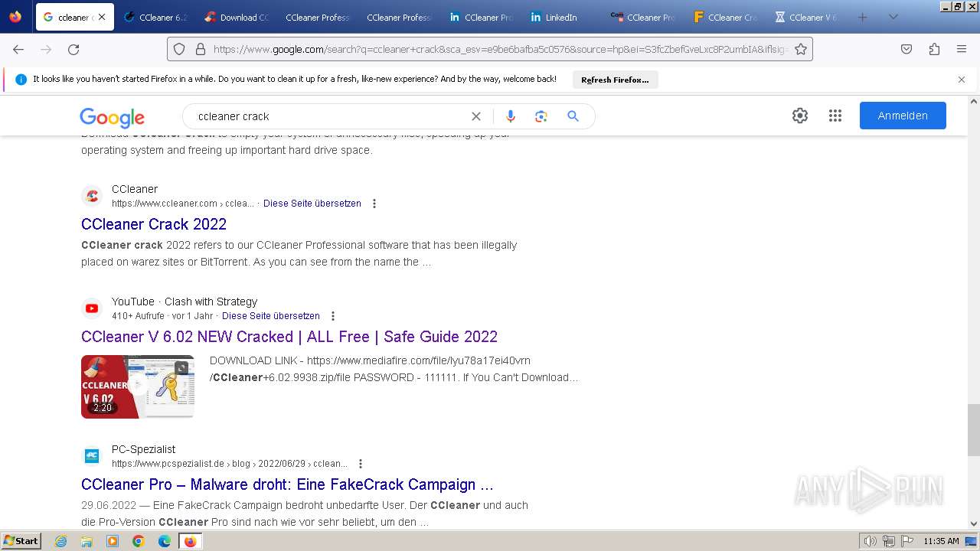The height and width of the screenshot is (551, 980).
Task: Open more options for PC-Spezialist result
Action: [x=361, y=464]
